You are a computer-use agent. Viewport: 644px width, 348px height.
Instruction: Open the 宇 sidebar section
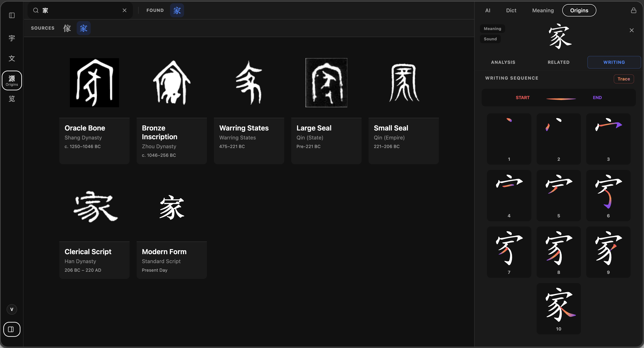point(12,38)
